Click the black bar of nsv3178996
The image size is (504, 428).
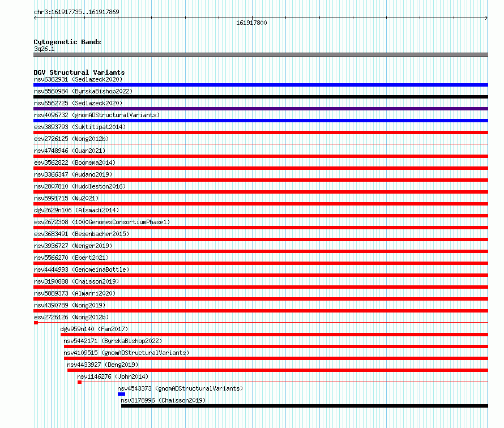click(x=305, y=406)
